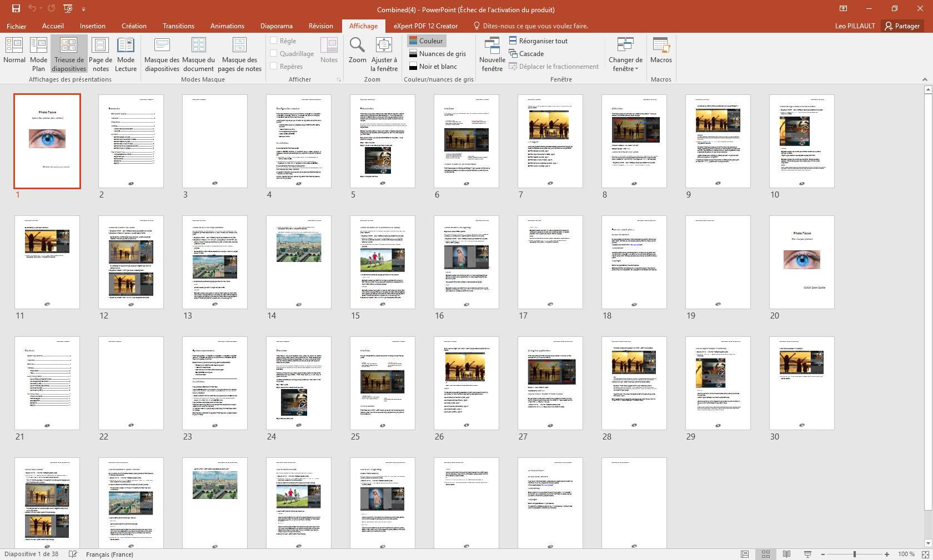Select slide 14 thumbnail

(299, 262)
